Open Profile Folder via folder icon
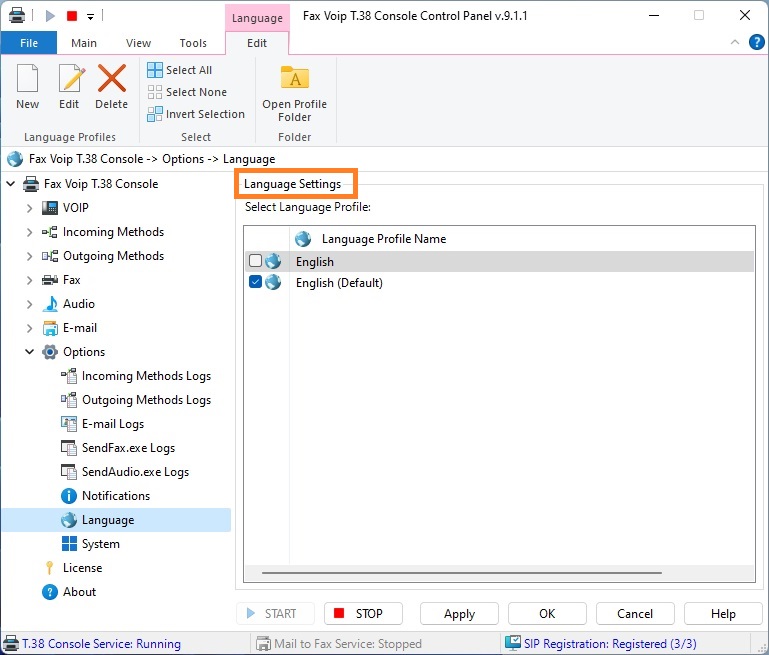This screenshot has height=655, width=769. 294,77
